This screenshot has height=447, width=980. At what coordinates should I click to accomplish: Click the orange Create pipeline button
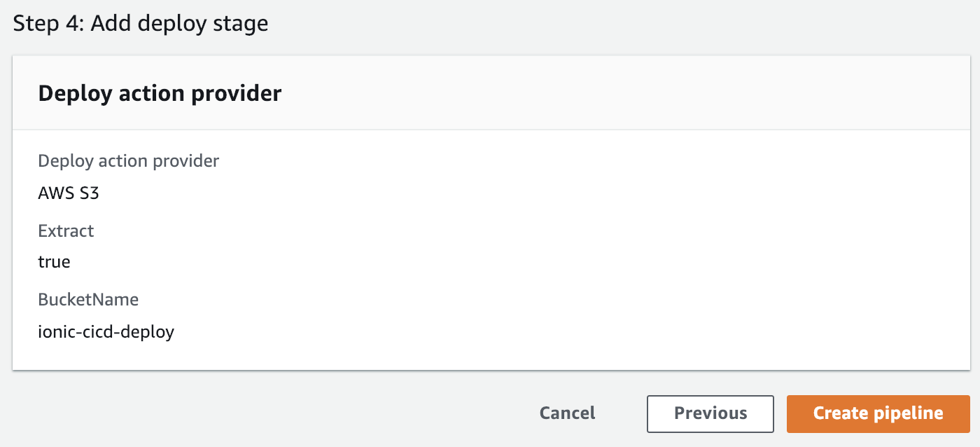(878, 413)
